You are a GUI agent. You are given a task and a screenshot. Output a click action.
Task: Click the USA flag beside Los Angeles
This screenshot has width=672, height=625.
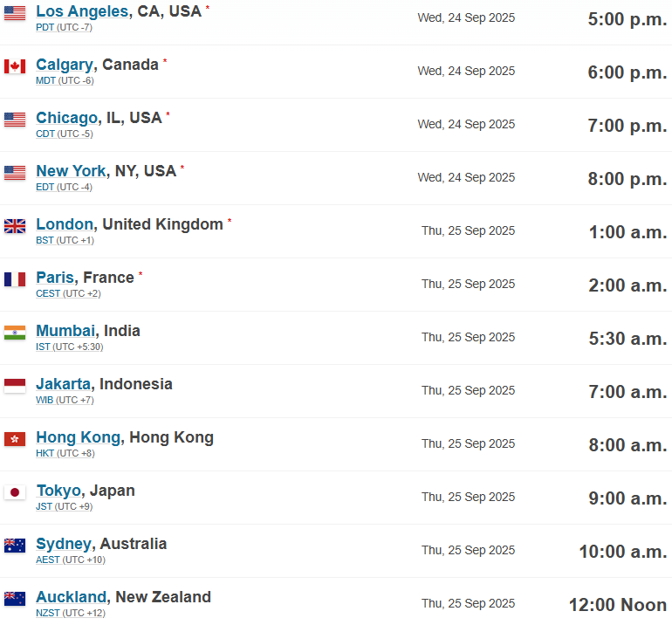15,13
